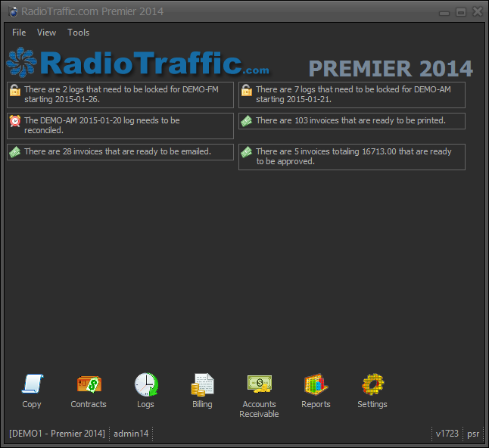Open the Logs clock icon
Viewport: 489px width, 448px height.
[146, 384]
